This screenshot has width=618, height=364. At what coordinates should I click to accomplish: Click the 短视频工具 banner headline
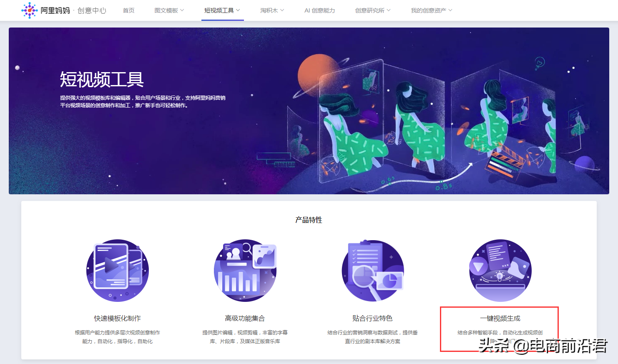[x=102, y=79]
